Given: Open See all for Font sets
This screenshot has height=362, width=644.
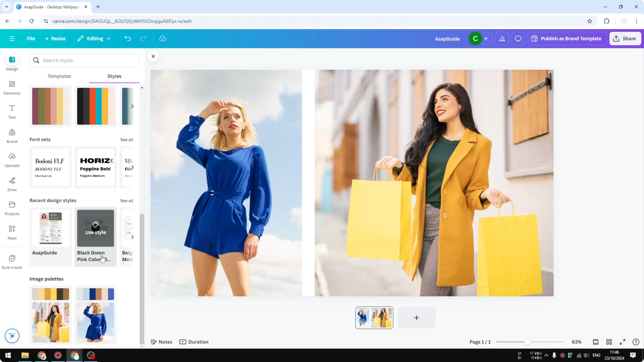Looking at the screenshot, I should [127, 139].
